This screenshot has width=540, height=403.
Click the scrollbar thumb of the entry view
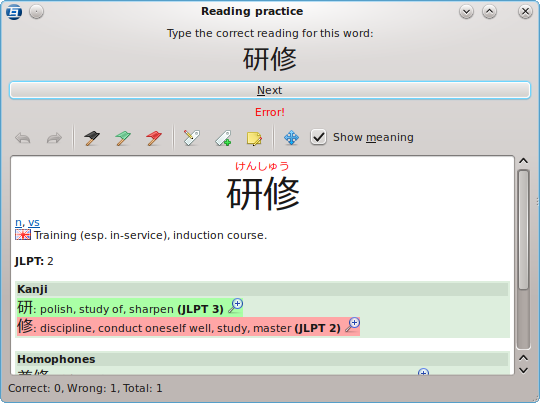(x=523, y=230)
